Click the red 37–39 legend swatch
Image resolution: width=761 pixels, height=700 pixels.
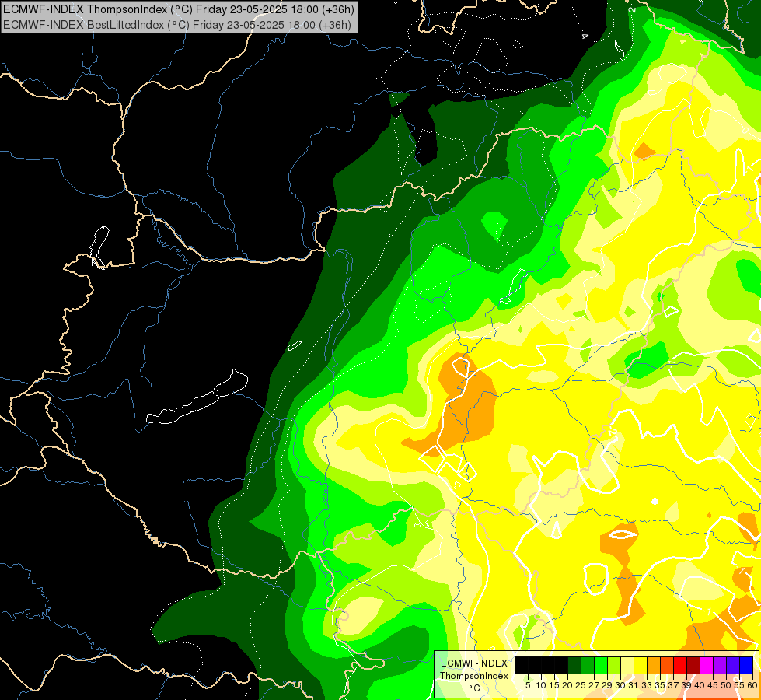coord(680,665)
